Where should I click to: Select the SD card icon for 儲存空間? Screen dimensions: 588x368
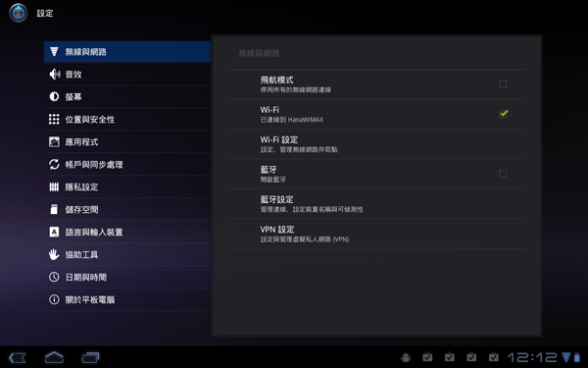[x=54, y=210]
